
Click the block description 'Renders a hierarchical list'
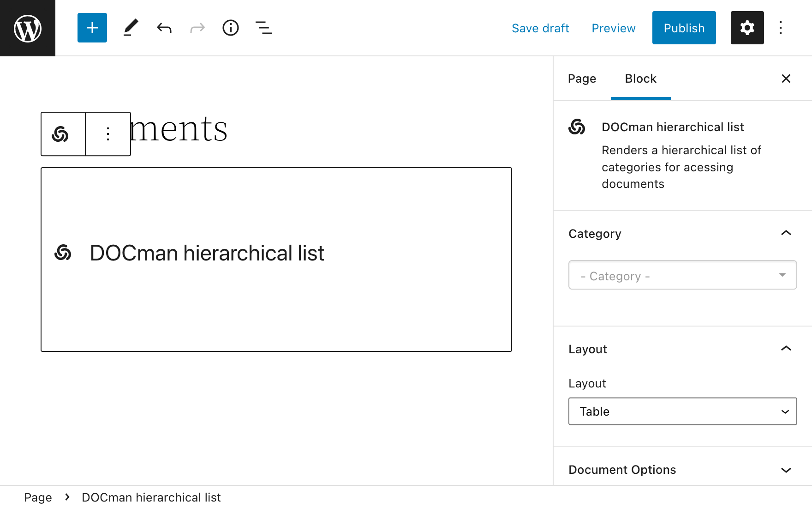[681, 167]
